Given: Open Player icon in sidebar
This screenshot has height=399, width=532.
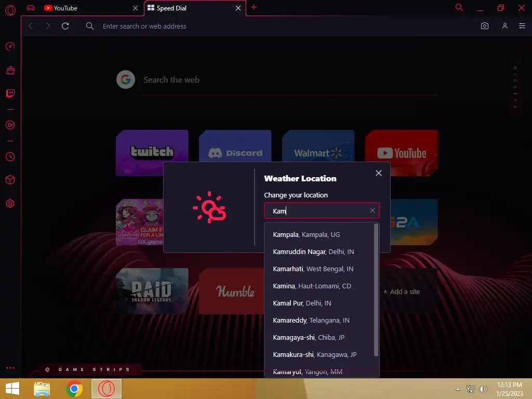Looking at the screenshot, I should click(x=10, y=125).
